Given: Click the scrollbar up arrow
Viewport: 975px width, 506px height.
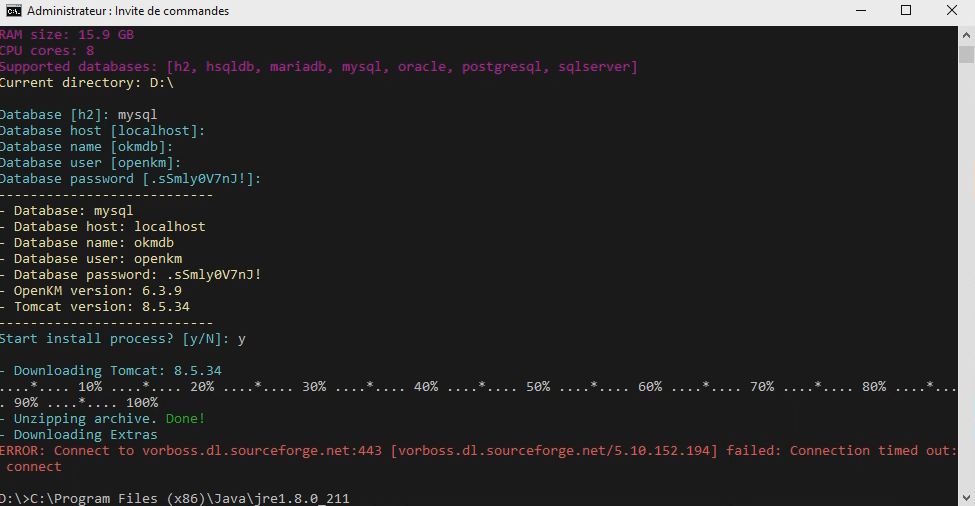Looking at the screenshot, I should pyautogui.click(x=966, y=33).
